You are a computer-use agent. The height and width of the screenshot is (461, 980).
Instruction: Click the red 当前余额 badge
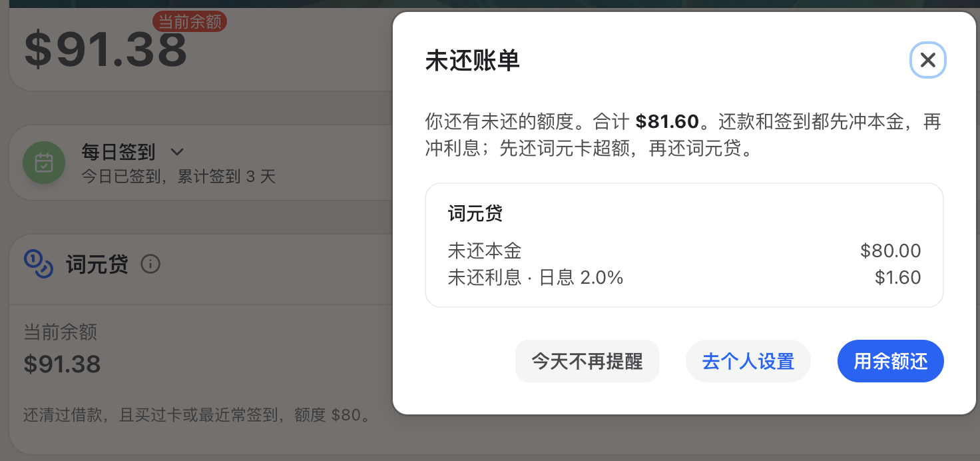pyautogui.click(x=190, y=21)
